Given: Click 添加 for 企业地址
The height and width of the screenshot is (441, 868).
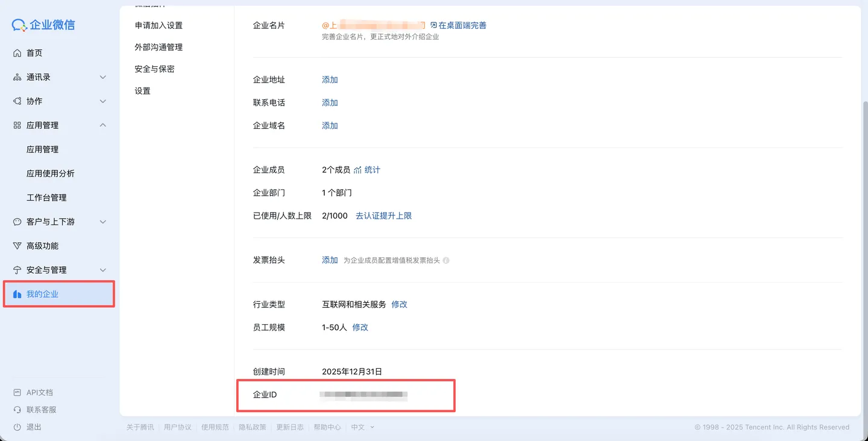Looking at the screenshot, I should click(x=330, y=80).
